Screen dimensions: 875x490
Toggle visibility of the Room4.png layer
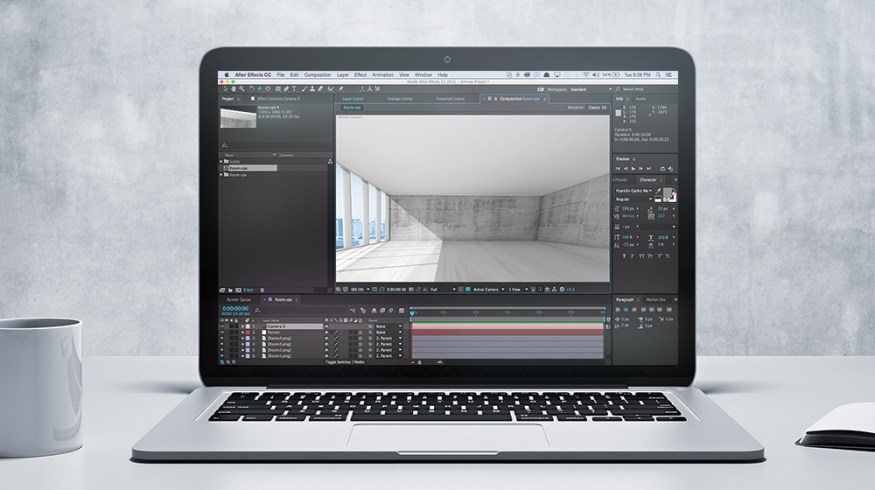coord(222,340)
